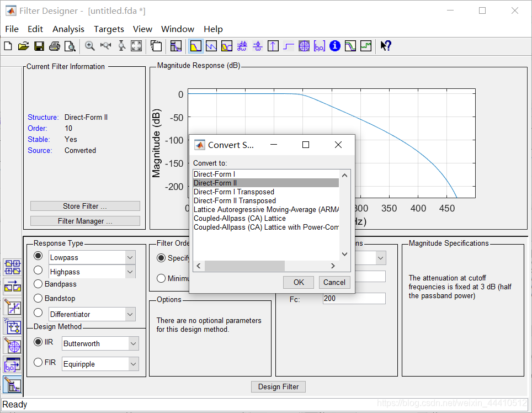Image resolution: width=532 pixels, height=413 pixels.
Task: View Filter Information using the blue info icon
Action: pyautogui.click(x=334, y=46)
